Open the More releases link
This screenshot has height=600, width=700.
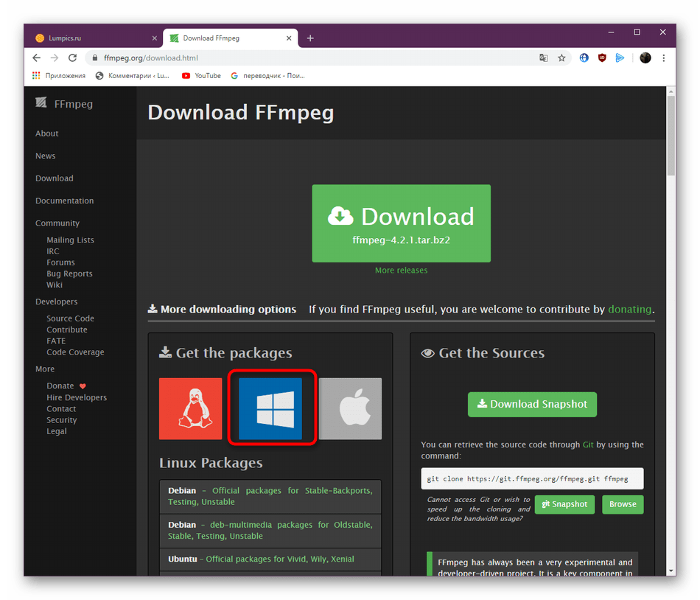click(x=402, y=270)
